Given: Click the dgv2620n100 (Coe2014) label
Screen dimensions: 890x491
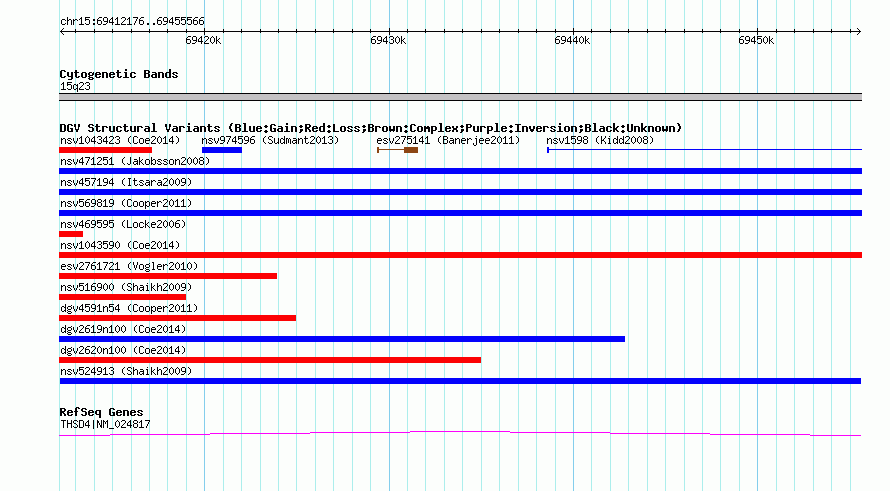Looking at the screenshot, I should pos(123,350).
